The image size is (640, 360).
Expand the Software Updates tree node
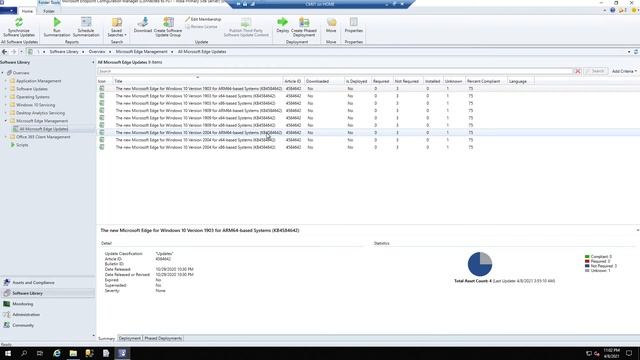click(6, 89)
